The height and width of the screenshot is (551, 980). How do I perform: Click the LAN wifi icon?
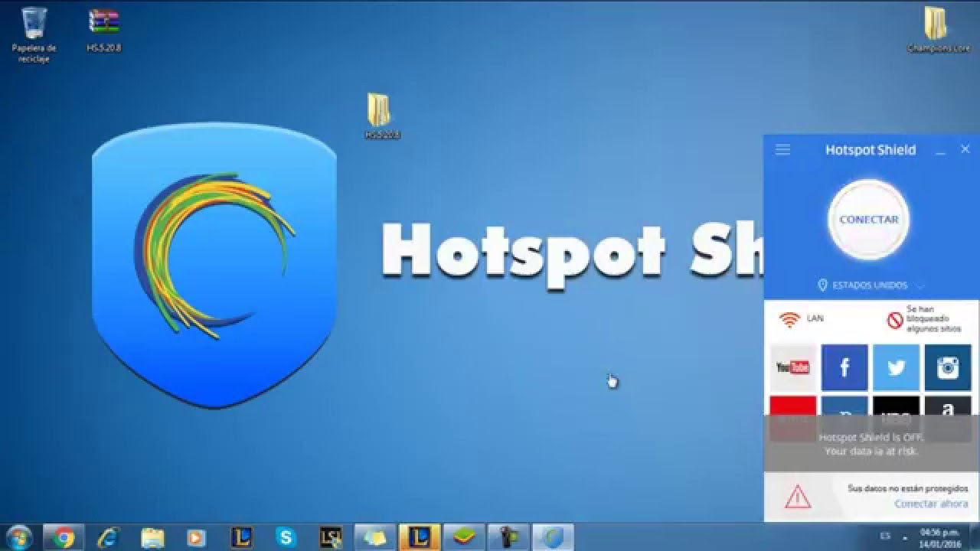pos(789,320)
